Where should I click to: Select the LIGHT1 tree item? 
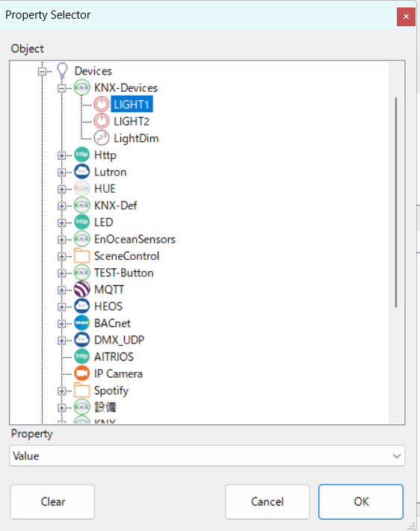(x=132, y=105)
